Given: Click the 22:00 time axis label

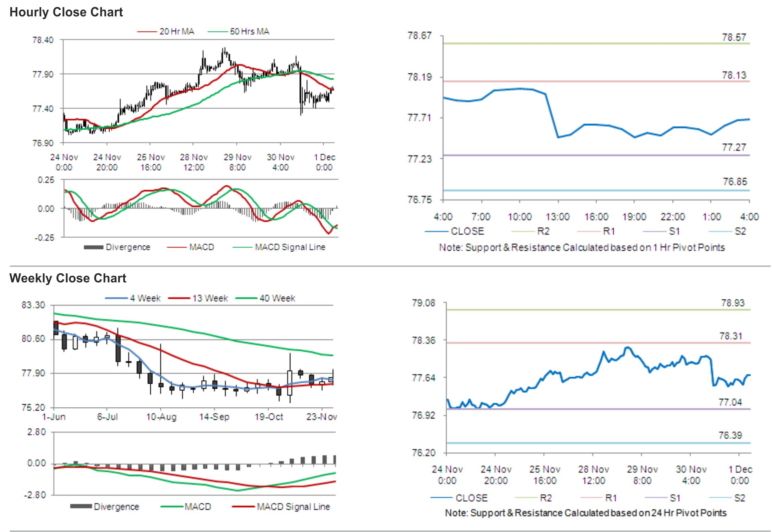Looking at the screenshot, I should [672, 217].
